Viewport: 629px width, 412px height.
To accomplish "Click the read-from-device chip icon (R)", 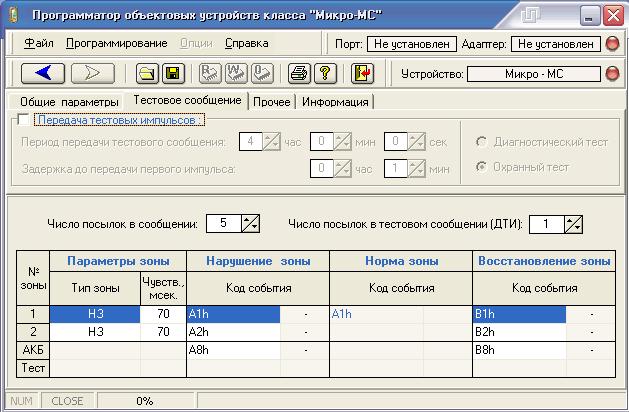I will 210,73.
